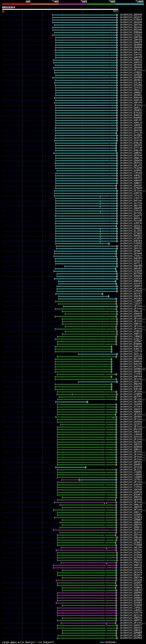This screenshot has height=644, width=146.
Task: Open the UniRef100_C1MP57 entry
Action: point(131,301)
